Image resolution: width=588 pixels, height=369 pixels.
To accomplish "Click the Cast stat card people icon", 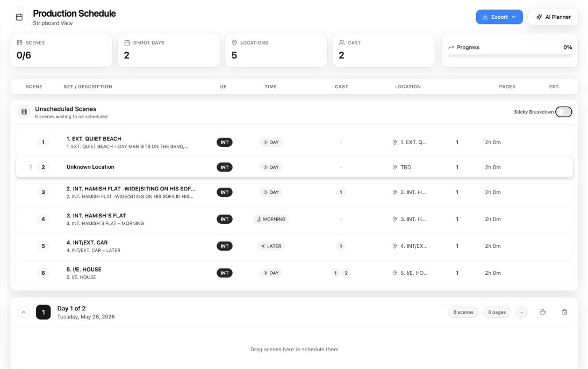I will click(342, 42).
